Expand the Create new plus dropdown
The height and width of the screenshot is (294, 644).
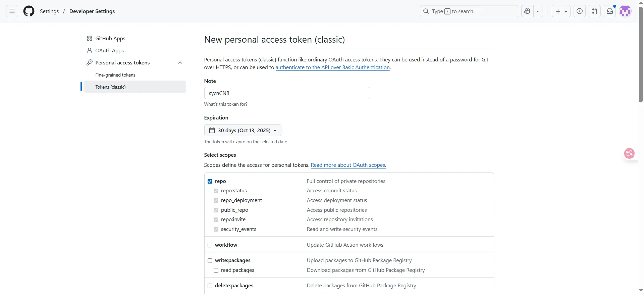(561, 11)
